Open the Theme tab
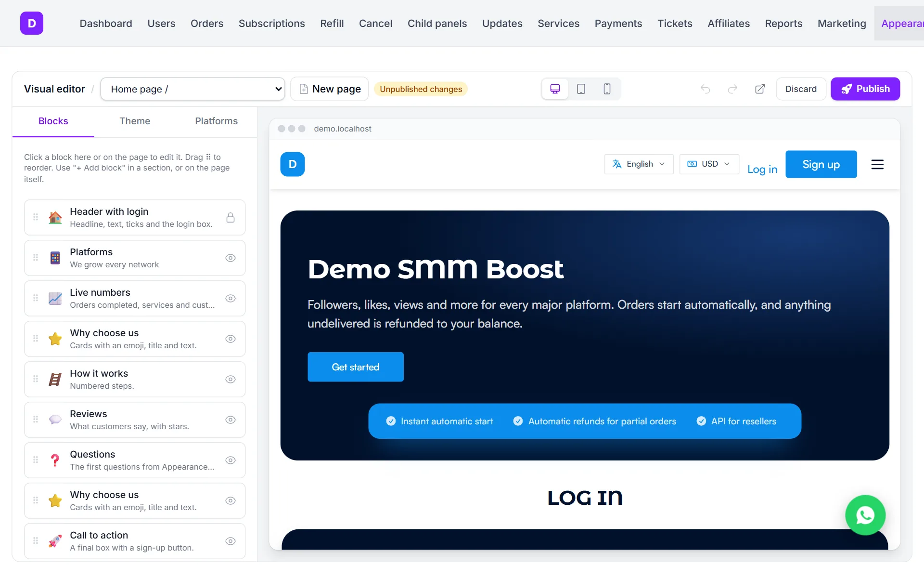 click(135, 121)
